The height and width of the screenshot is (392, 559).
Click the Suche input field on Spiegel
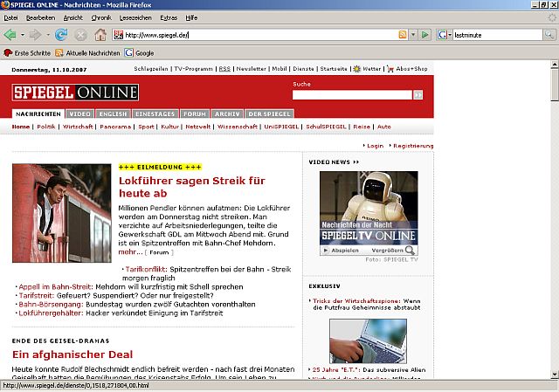coord(352,94)
